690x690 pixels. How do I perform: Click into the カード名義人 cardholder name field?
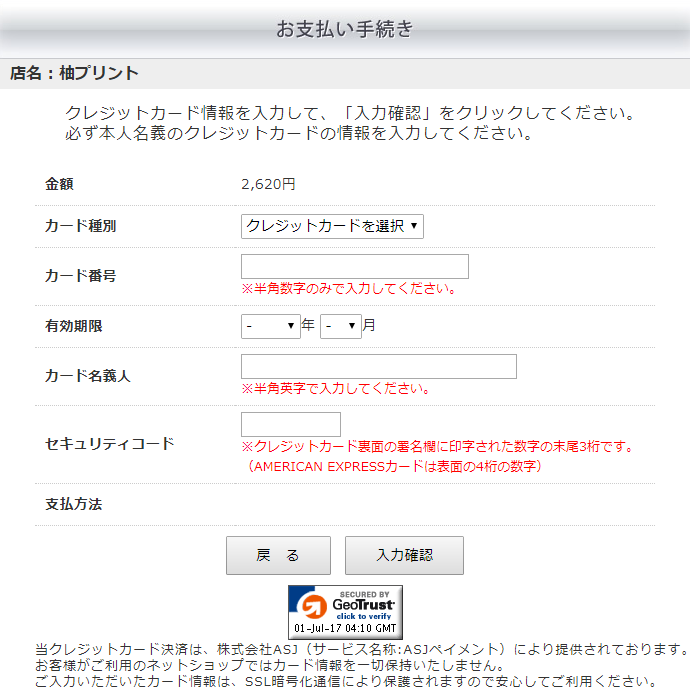pos(378,367)
